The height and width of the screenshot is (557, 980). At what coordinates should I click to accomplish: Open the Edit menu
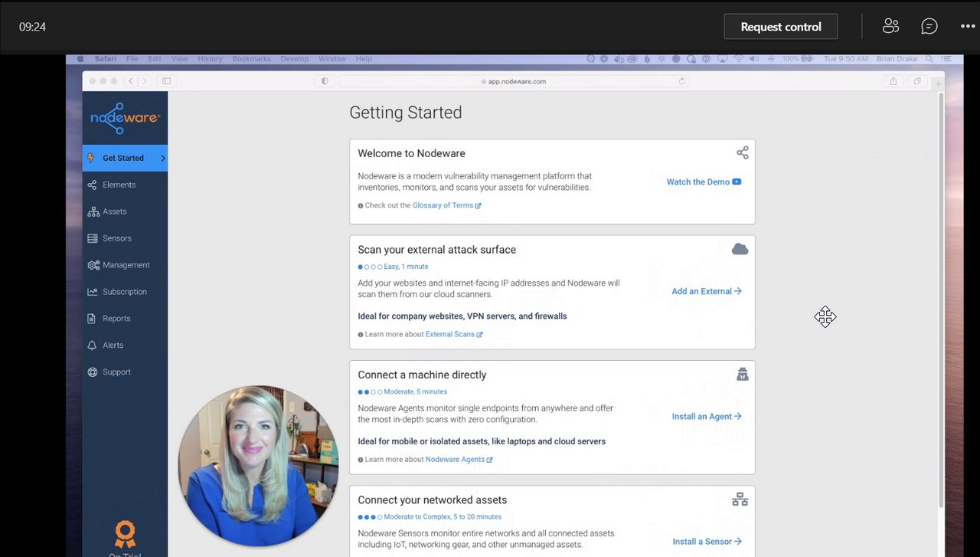pyautogui.click(x=155, y=59)
